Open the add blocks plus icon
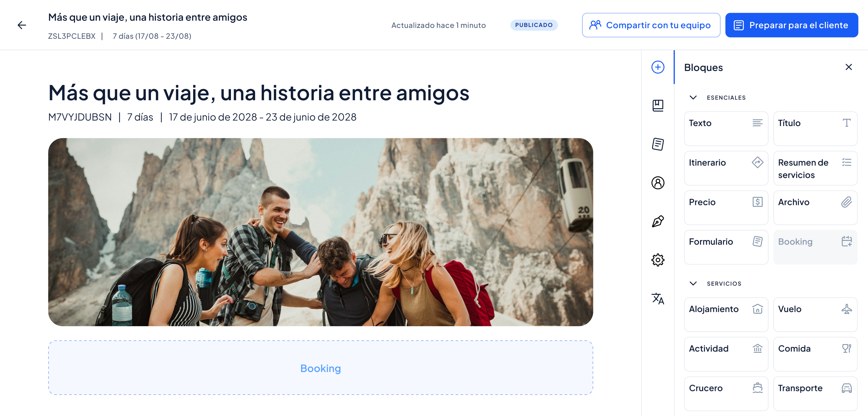This screenshot has width=868, height=416. pyautogui.click(x=658, y=67)
